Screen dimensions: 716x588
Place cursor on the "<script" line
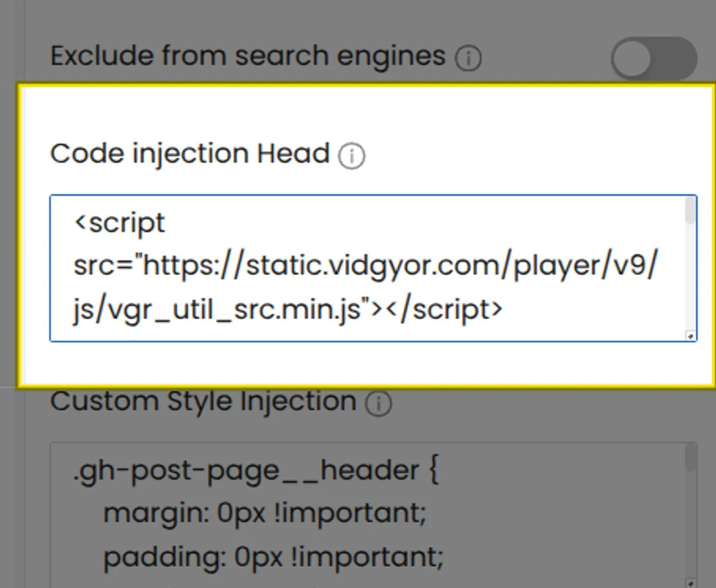tap(120, 223)
